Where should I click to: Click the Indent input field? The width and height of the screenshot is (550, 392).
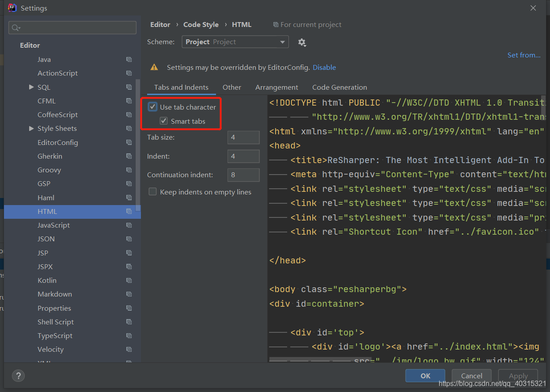tap(243, 156)
